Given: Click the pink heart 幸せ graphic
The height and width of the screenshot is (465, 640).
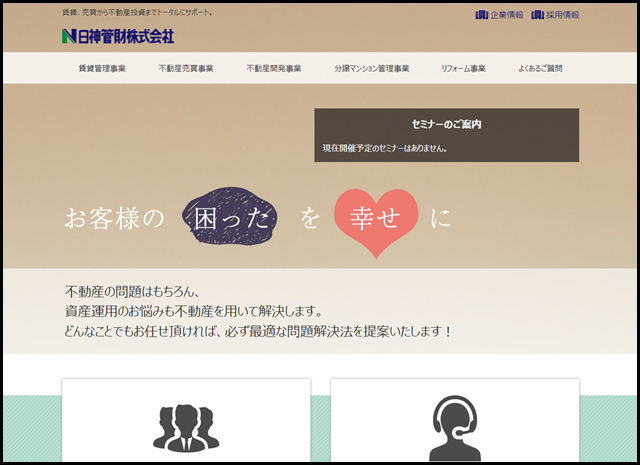Looking at the screenshot, I should (376, 223).
